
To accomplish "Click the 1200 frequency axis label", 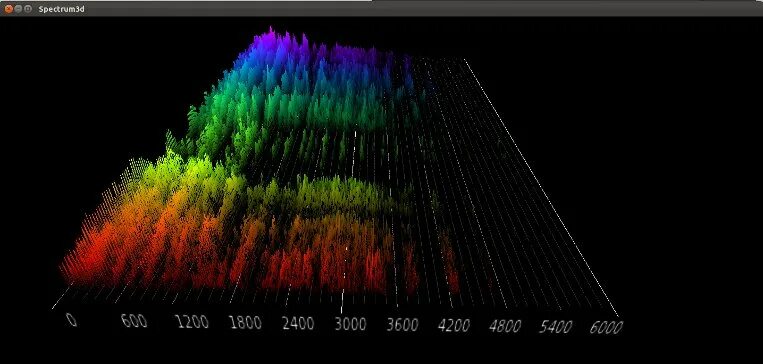I will click(x=192, y=322).
